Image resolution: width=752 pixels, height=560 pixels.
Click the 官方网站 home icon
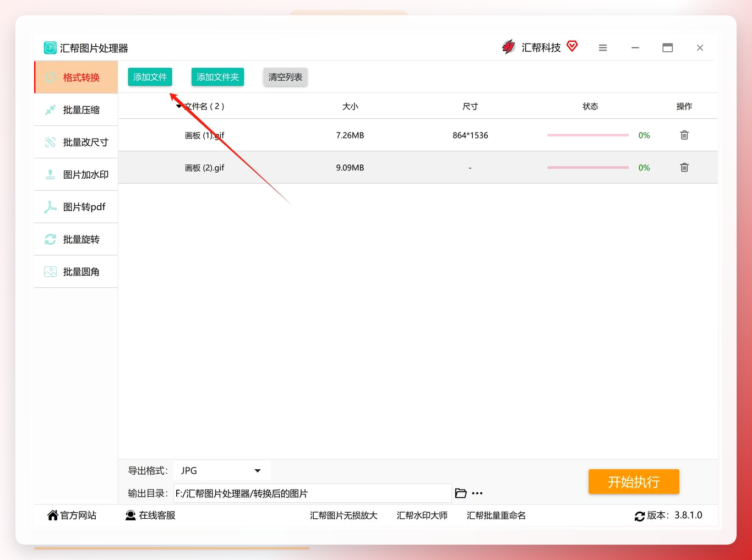[53, 515]
